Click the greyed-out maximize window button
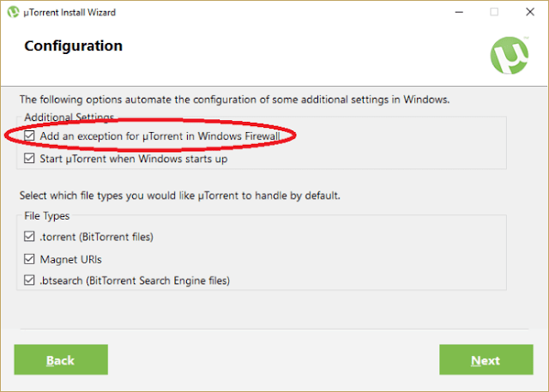The width and height of the screenshot is (549, 392). click(x=494, y=12)
